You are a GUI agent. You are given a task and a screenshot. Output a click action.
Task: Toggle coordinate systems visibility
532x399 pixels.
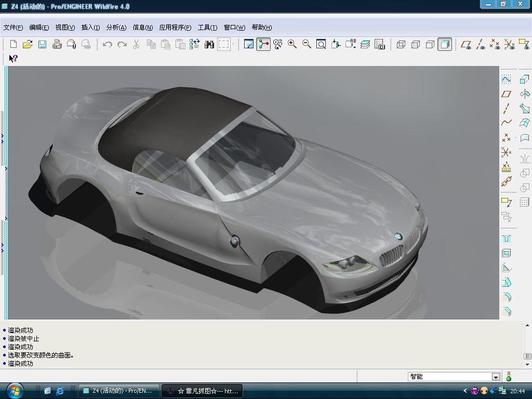[x=510, y=44]
